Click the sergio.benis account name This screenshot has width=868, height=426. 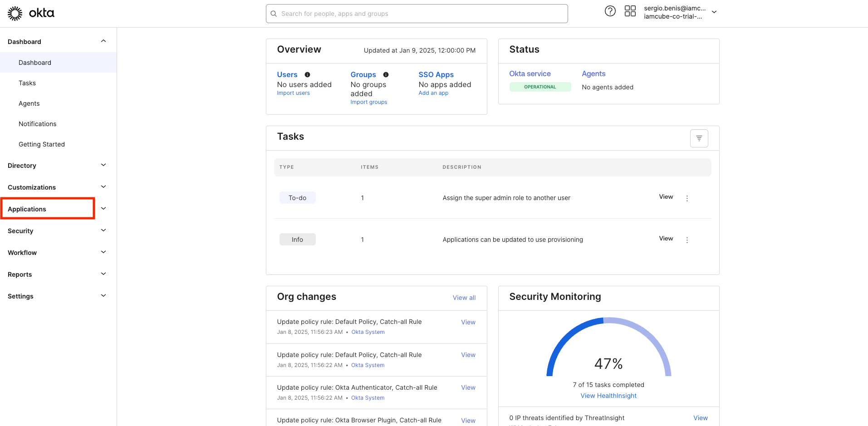(x=675, y=8)
